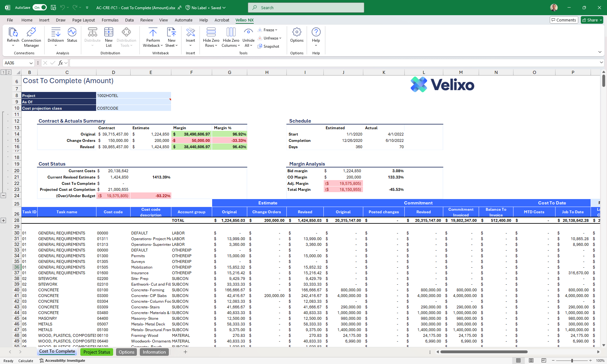Screen dimensions: 607x364
Task: Collapse the outlined rows using the minus button
Action: pyautogui.click(x=4, y=196)
